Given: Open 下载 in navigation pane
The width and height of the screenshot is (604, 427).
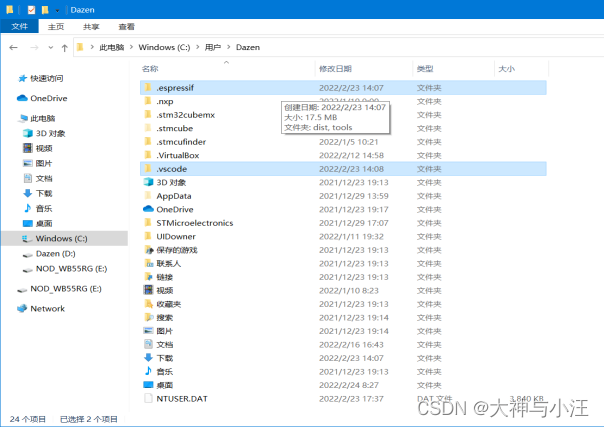Looking at the screenshot, I should 38,193.
